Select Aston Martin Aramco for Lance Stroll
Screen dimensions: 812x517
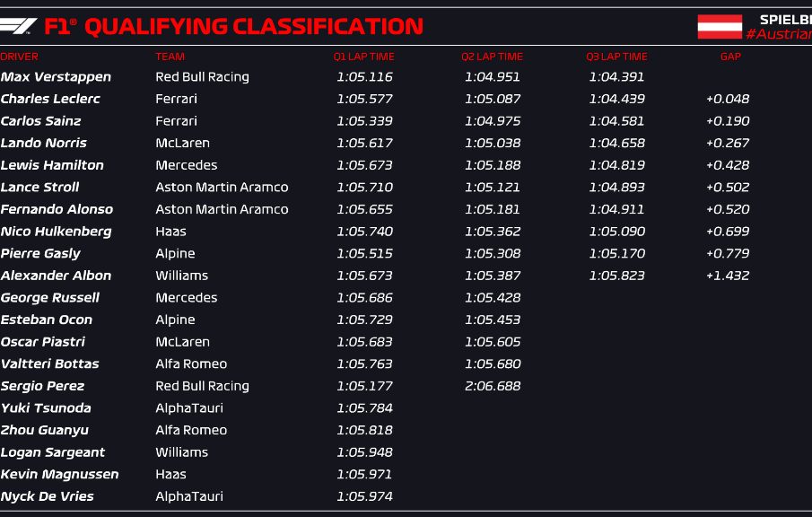(x=222, y=187)
